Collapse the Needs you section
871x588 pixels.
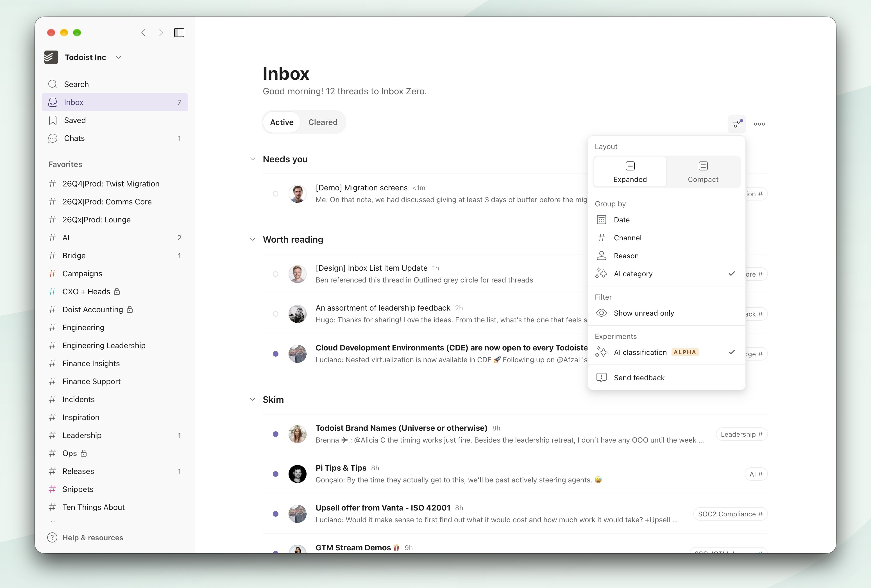click(253, 159)
